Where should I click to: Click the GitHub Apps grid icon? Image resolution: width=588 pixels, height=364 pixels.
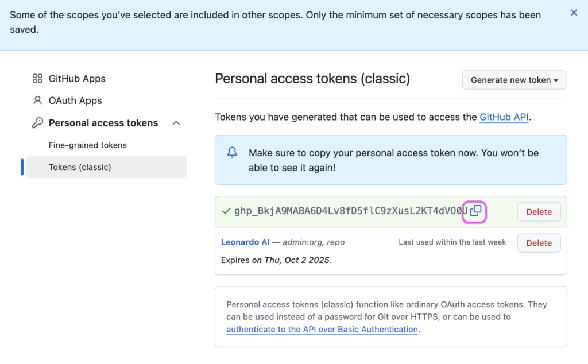tap(37, 78)
